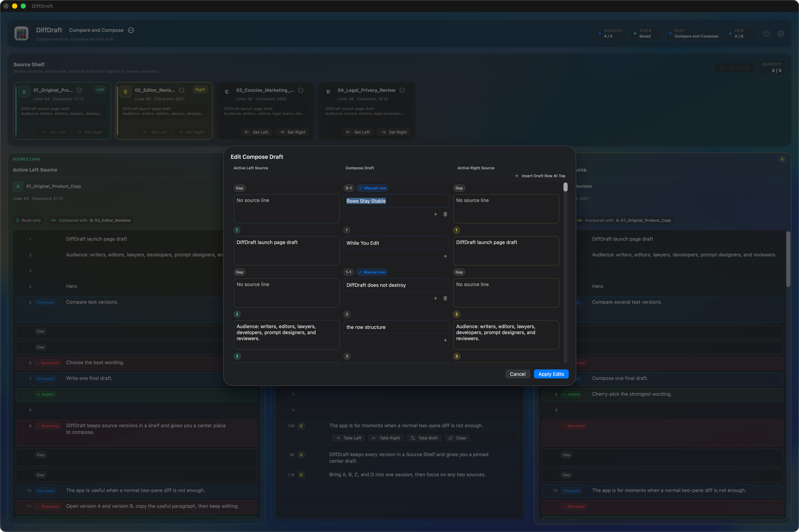This screenshot has height=532, width=799.
Task: Click right line 'Cherry-pick the strongest wording.'
Action: 632,394
